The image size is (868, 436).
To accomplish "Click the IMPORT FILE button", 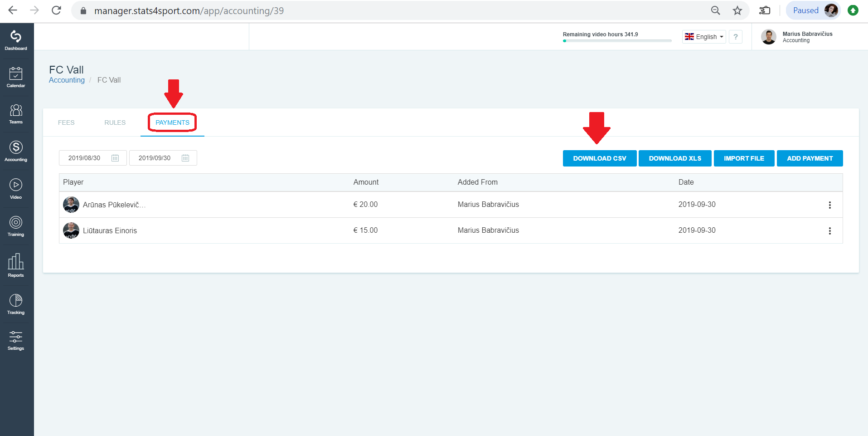I will point(744,158).
